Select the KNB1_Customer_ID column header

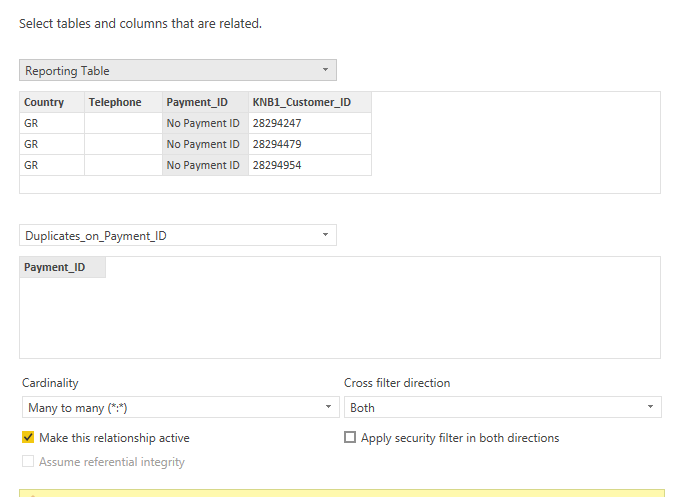tap(310, 102)
